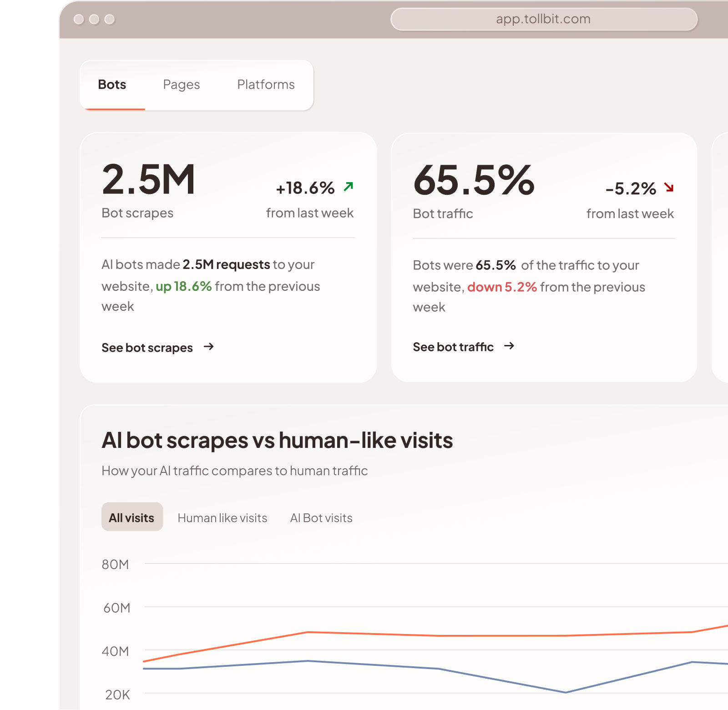Select the All visits filter

[x=132, y=517]
